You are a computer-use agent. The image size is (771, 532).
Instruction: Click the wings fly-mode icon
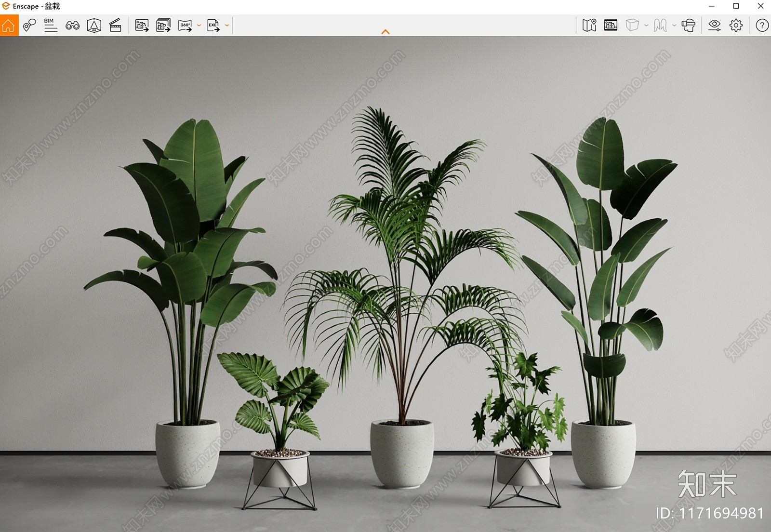point(660,25)
